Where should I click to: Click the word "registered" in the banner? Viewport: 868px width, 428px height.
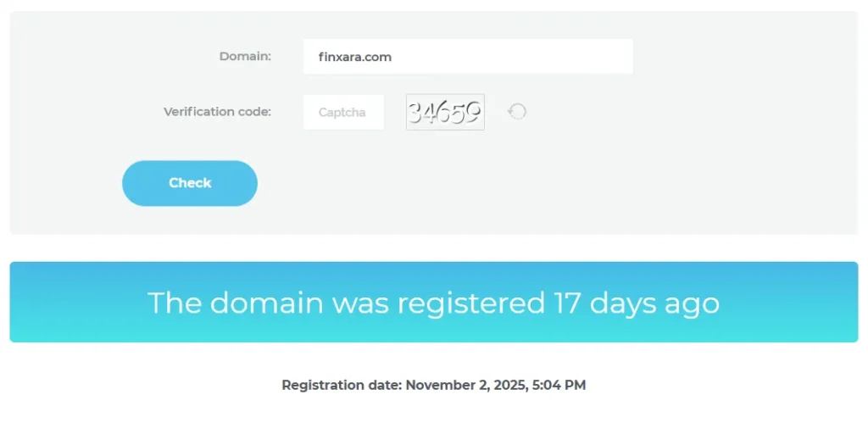tap(471, 303)
